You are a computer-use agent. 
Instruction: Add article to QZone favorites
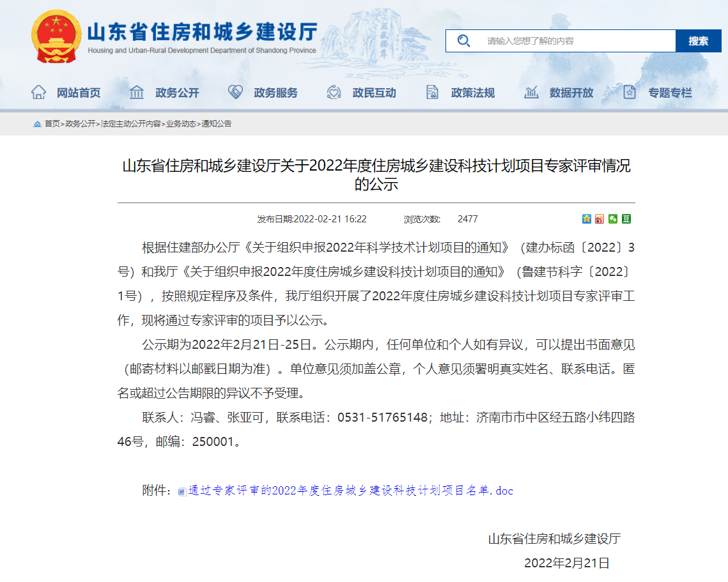586,218
